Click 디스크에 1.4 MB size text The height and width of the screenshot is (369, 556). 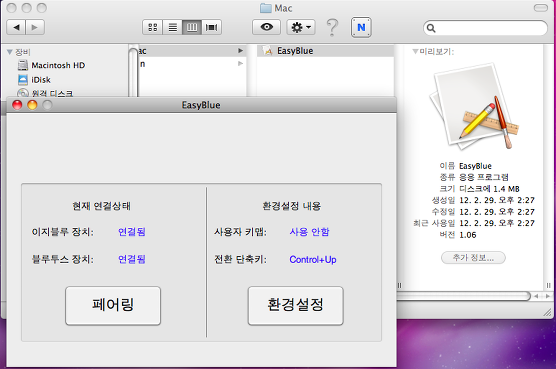coord(489,189)
